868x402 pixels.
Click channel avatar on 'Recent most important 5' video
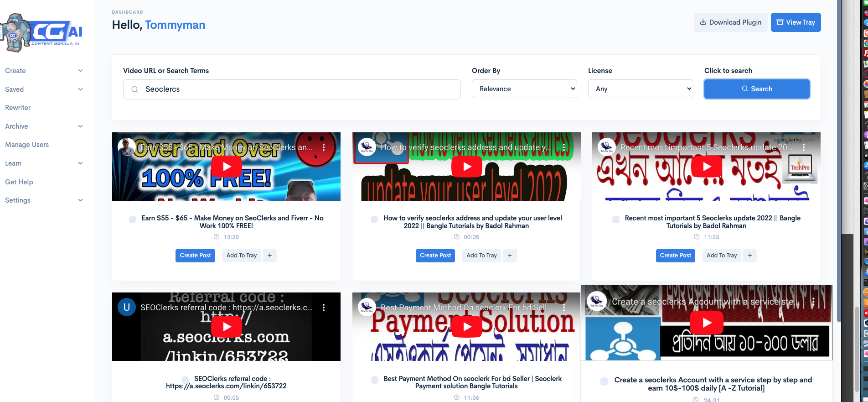click(x=607, y=147)
